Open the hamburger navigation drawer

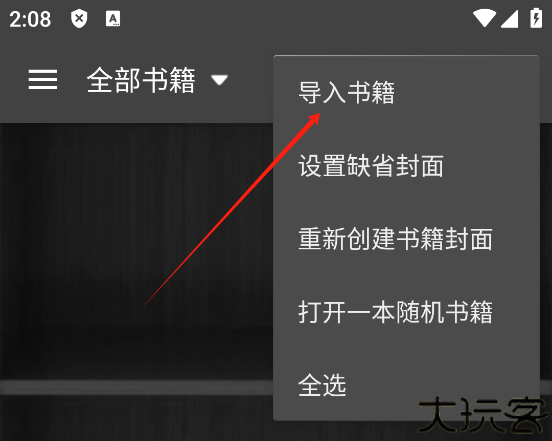click(x=43, y=80)
